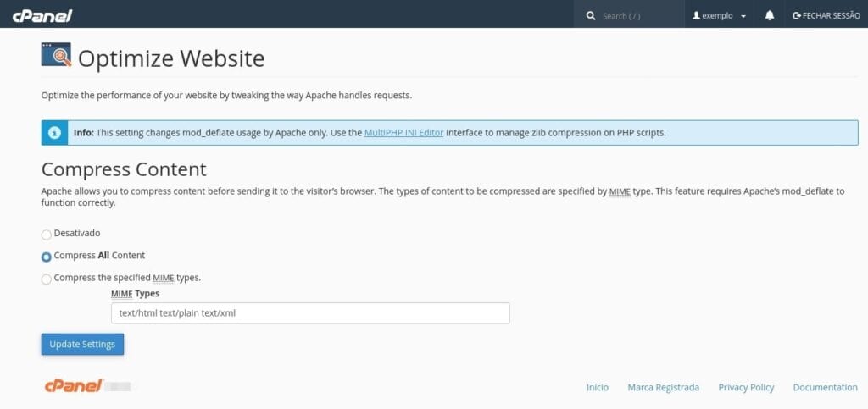Choose Compress the specified MIME types
The image size is (868, 409).
pyautogui.click(x=47, y=279)
